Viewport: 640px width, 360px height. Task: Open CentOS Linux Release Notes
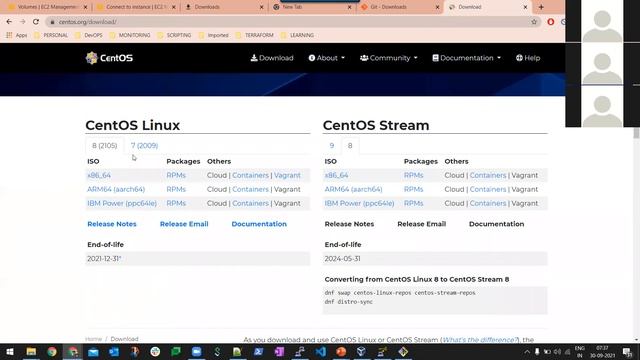click(112, 224)
